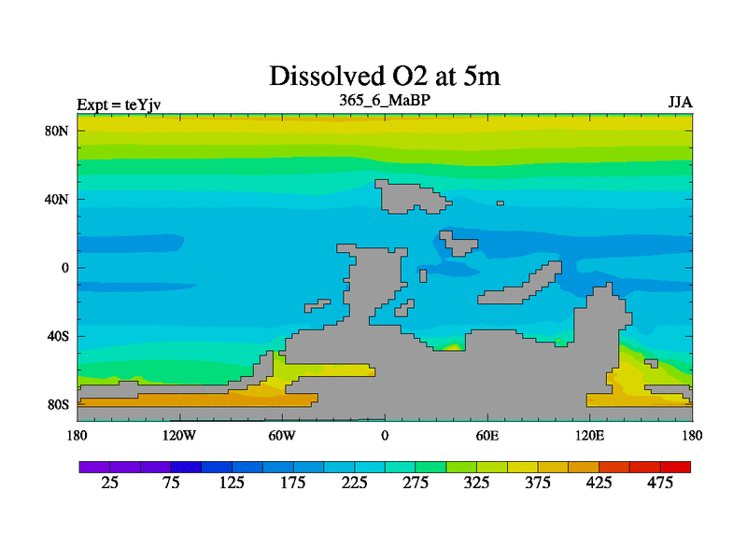The height and width of the screenshot is (560, 747).
Task: Pick the red rightmost colorbar swatch
Action: click(675, 466)
